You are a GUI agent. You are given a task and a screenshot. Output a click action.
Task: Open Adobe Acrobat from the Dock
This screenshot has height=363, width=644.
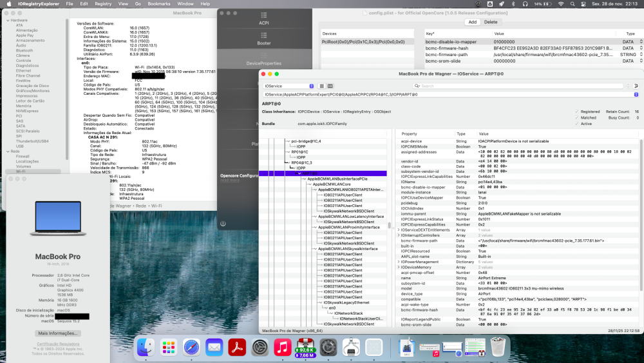[x=237, y=348]
